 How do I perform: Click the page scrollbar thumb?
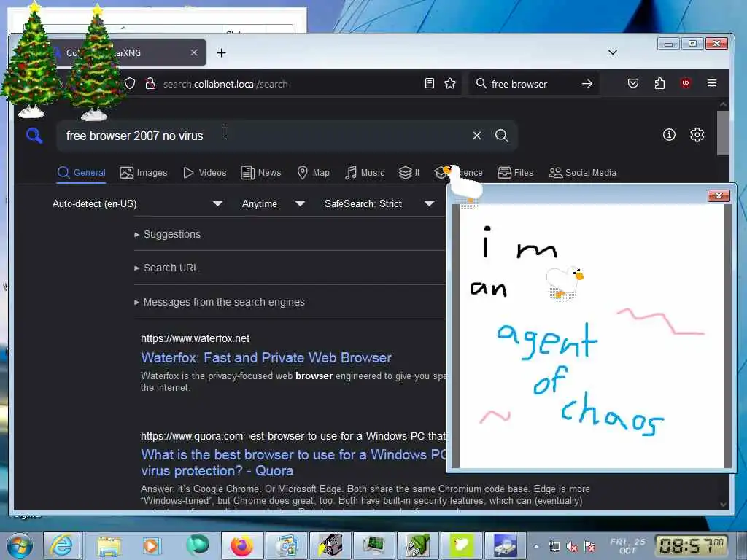pos(723,133)
